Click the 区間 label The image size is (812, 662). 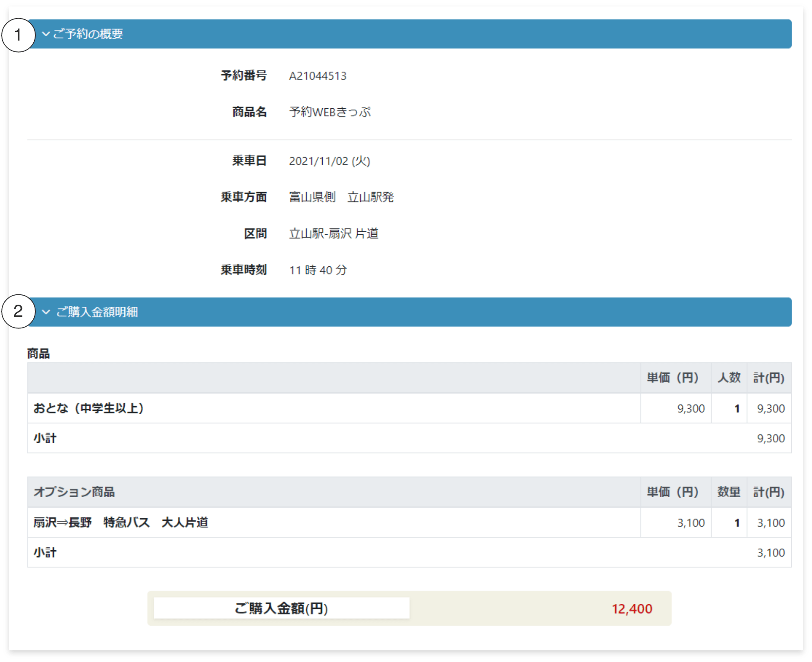tap(255, 233)
